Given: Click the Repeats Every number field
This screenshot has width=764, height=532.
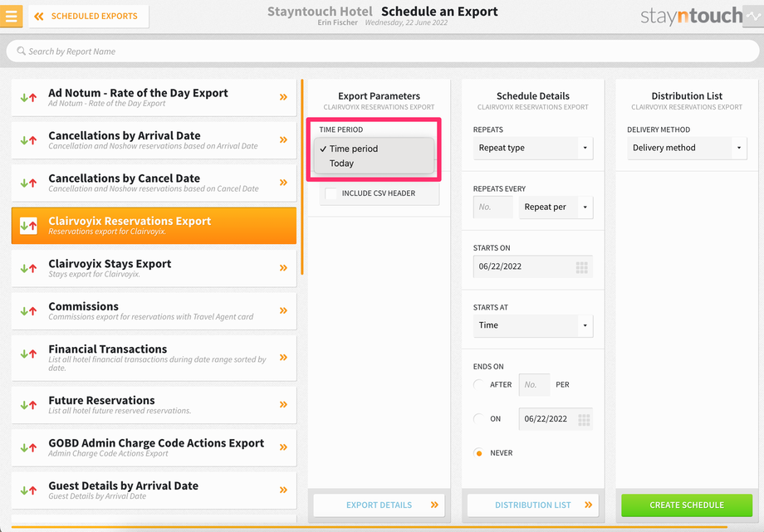Looking at the screenshot, I should [492, 207].
